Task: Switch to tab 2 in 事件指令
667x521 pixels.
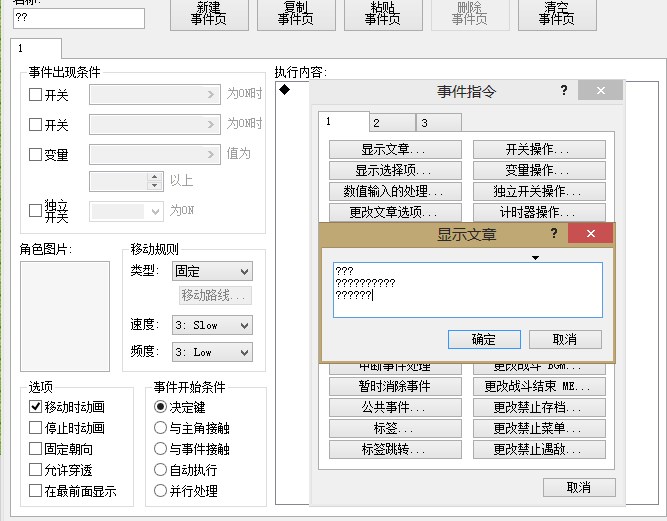Action: click(392, 123)
